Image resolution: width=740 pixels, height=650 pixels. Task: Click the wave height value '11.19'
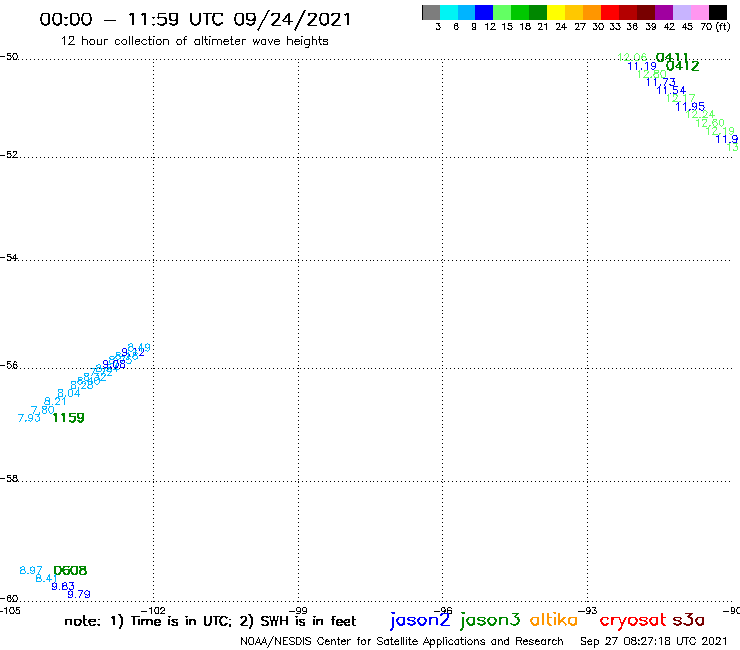click(642, 66)
